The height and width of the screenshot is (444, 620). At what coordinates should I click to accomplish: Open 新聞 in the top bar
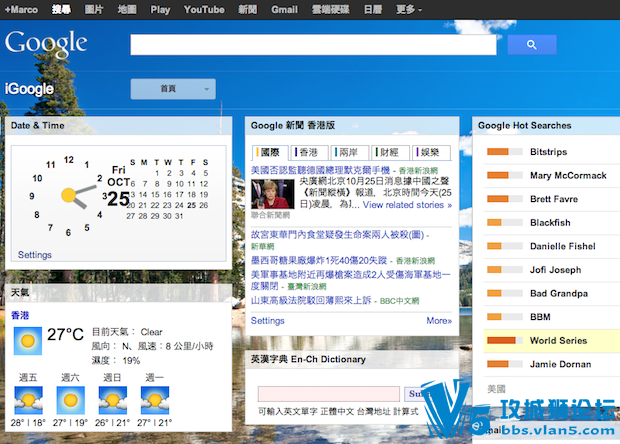(248, 9)
